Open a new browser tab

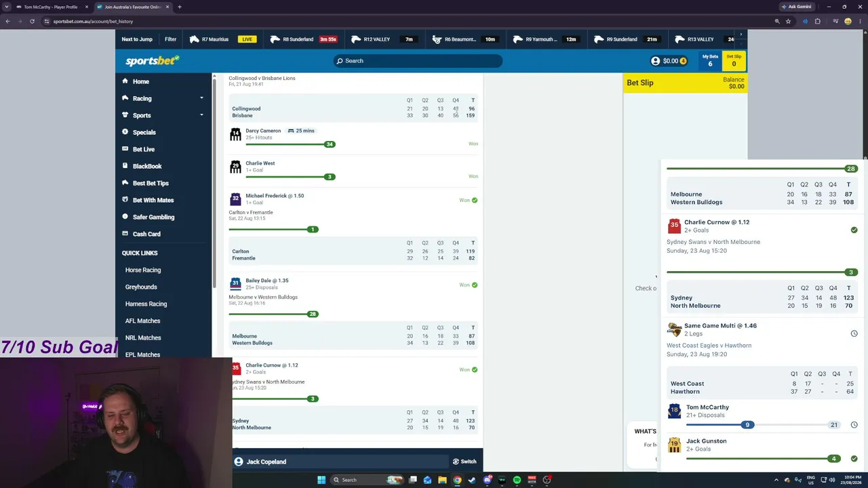tap(179, 7)
